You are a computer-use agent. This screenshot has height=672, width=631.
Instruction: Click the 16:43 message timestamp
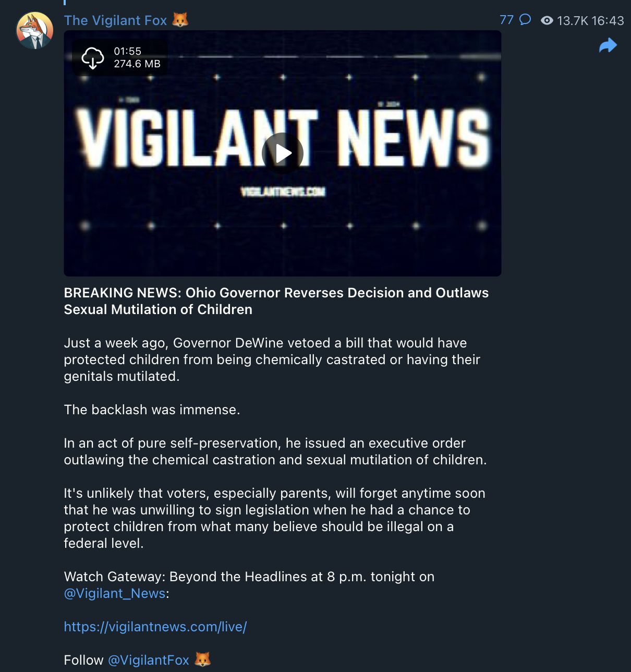point(608,20)
